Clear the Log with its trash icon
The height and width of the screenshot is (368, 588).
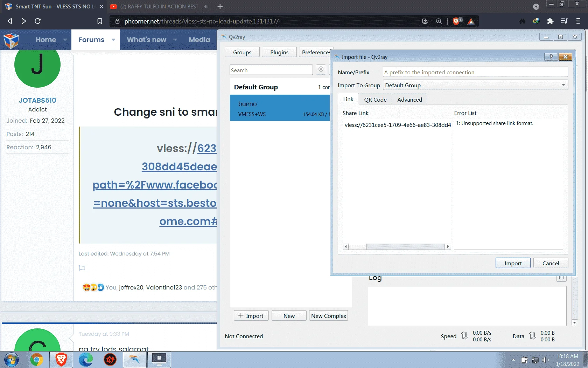coord(561,278)
